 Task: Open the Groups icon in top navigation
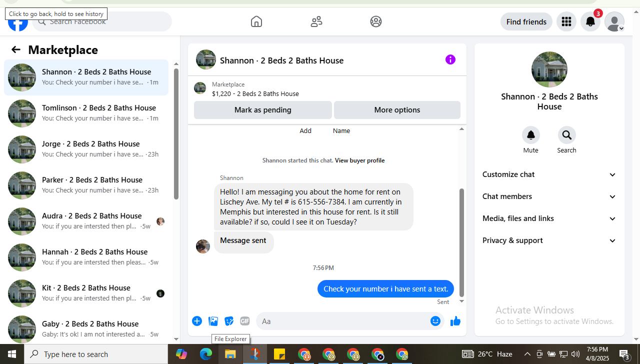(x=376, y=21)
